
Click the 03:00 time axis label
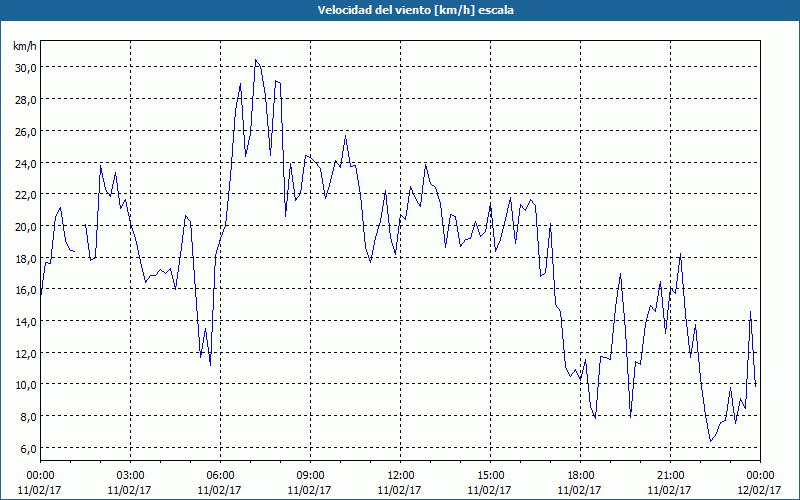point(130,476)
